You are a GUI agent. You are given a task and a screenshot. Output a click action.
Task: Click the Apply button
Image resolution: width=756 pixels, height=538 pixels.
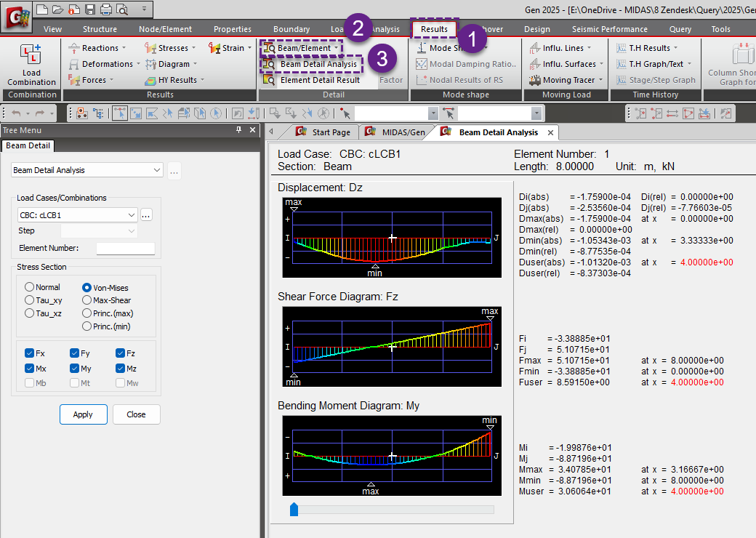[84, 414]
